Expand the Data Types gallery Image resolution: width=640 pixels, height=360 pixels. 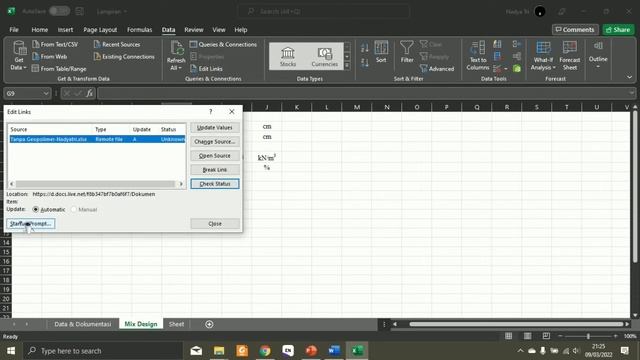tap(347, 66)
